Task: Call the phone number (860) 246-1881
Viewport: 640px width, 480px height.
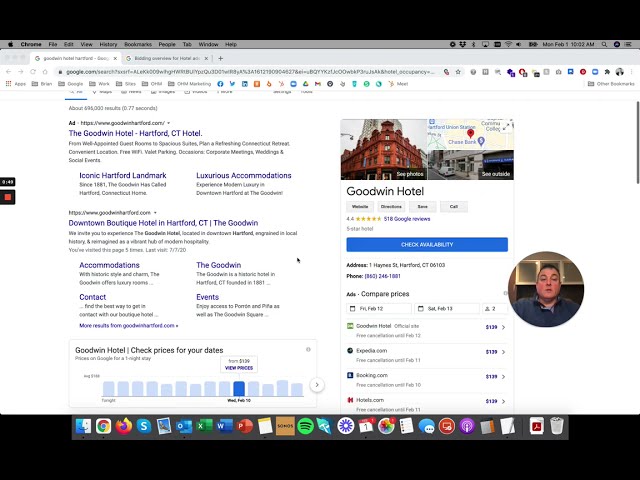Action: click(x=382, y=276)
